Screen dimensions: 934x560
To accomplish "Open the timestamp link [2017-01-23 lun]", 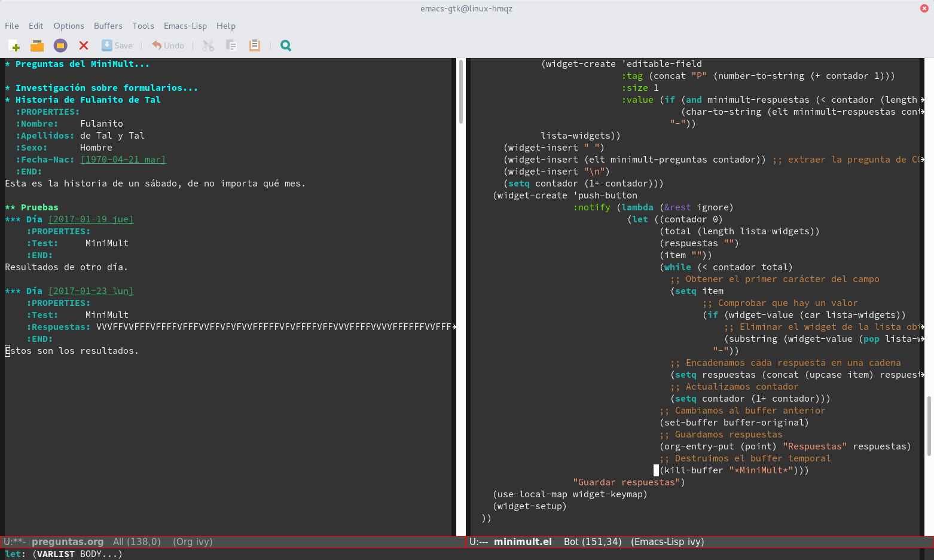I will 91,291.
